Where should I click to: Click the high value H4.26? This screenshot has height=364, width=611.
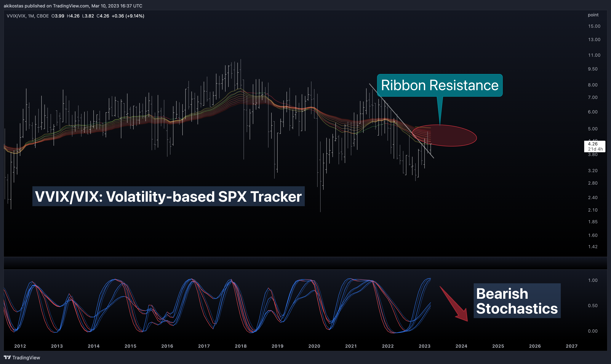click(73, 16)
